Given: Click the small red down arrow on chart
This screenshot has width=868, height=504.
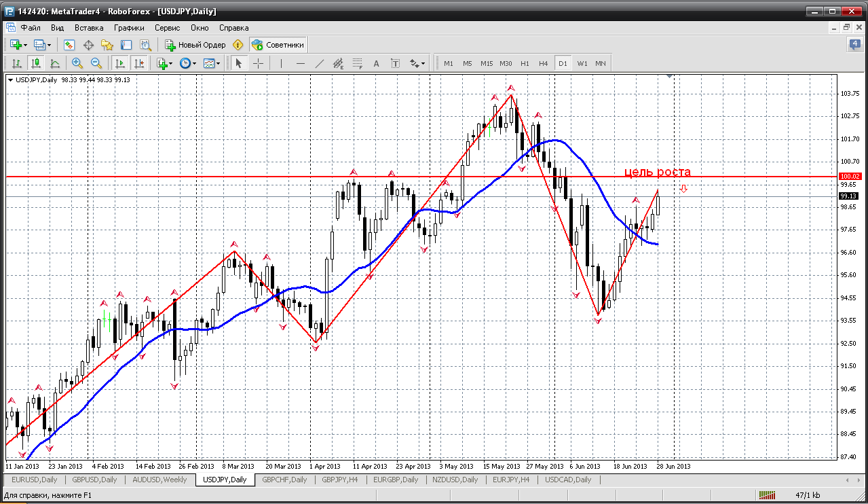Looking at the screenshot, I should click(x=683, y=189).
